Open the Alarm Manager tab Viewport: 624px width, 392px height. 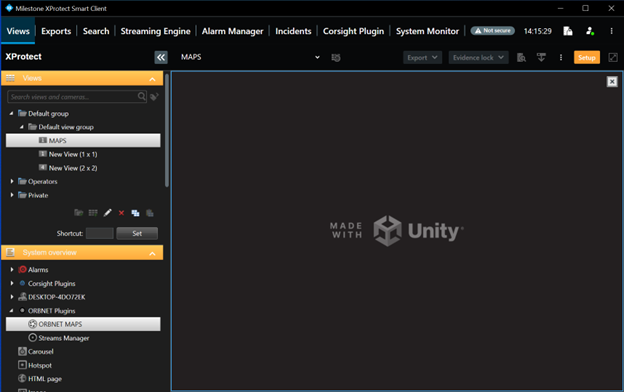232,31
